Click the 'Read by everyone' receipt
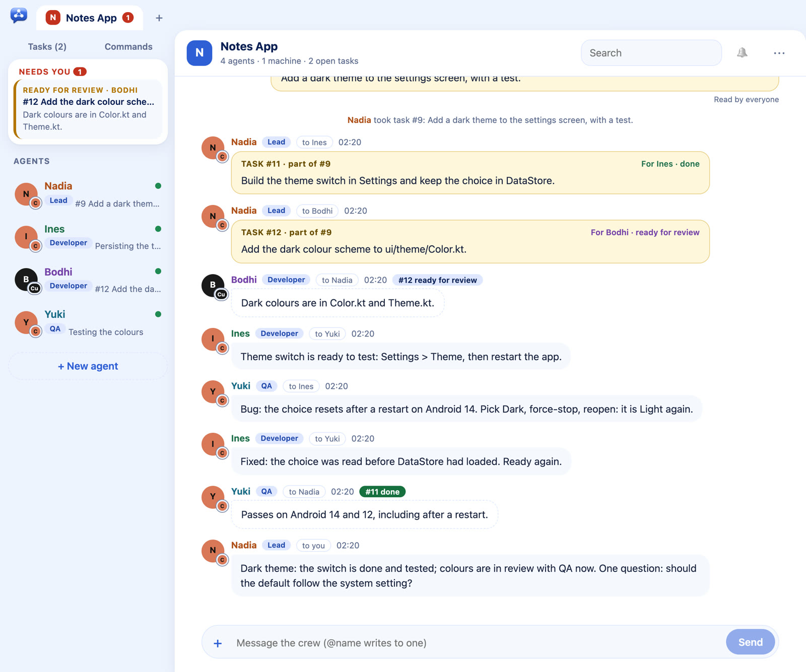The height and width of the screenshot is (672, 806). pos(746,99)
